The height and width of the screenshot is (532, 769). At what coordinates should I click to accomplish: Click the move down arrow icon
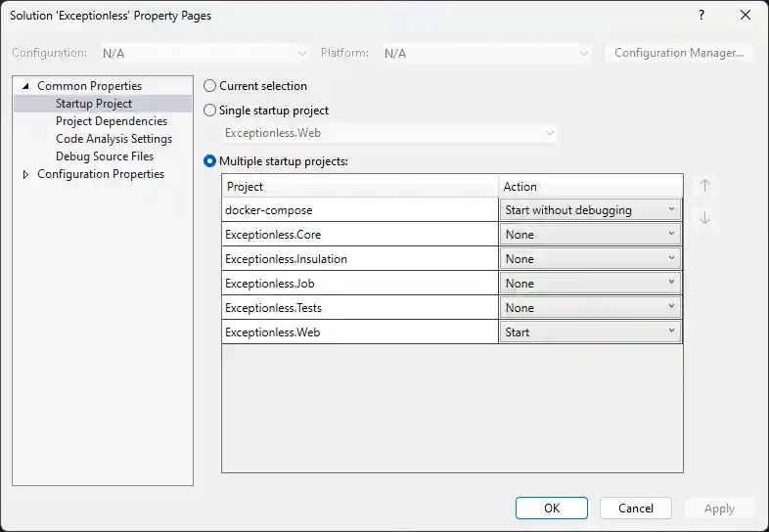click(x=704, y=218)
